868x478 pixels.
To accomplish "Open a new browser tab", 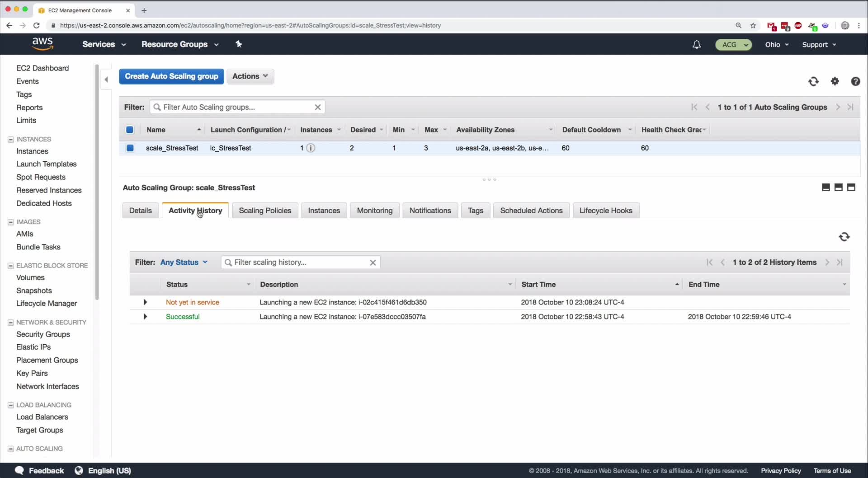I will (144, 10).
